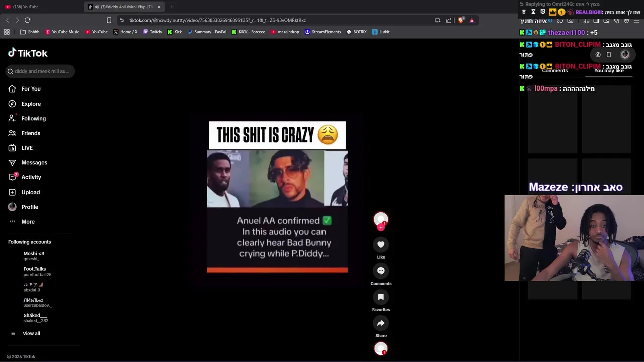Open the Lurkit bookmark
644x362 pixels.
(381, 32)
